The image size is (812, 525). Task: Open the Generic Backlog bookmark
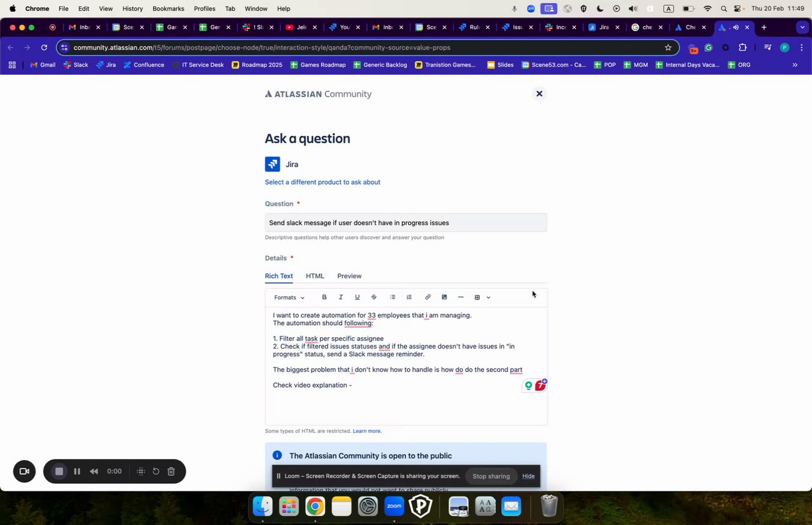point(380,65)
